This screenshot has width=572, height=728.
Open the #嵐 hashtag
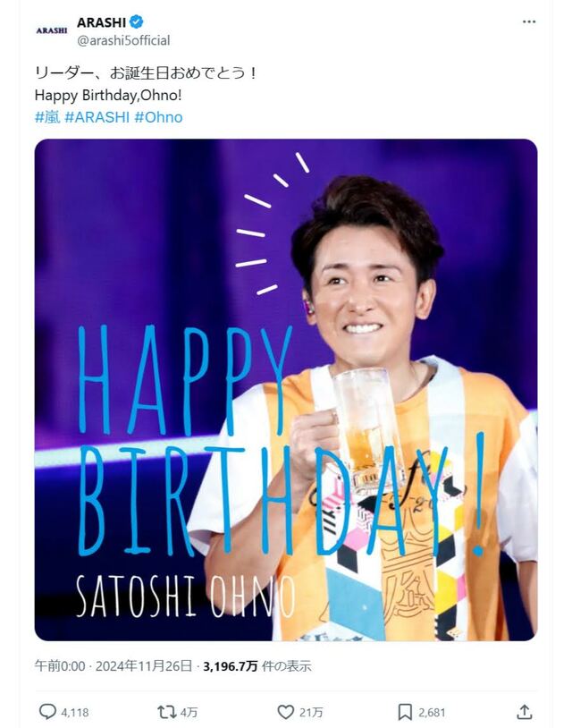(47, 117)
